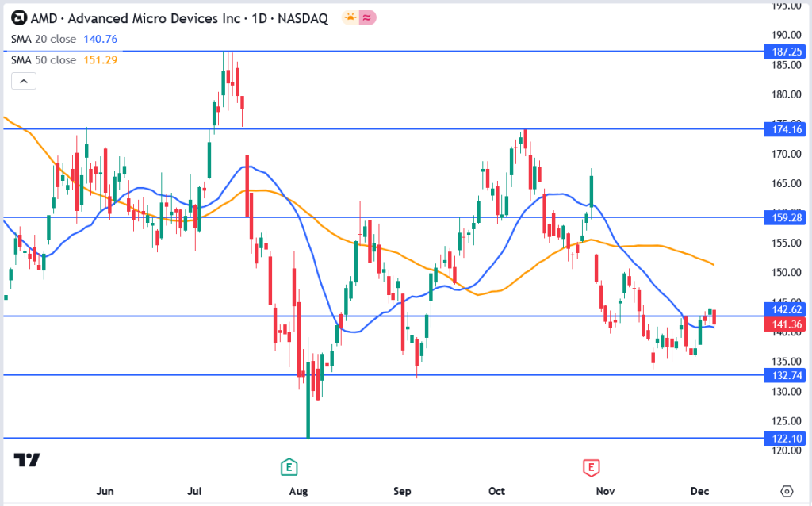Click the sun pre-market session icon
The height and width of the screenshot is (506, 812).
(348, 17)
